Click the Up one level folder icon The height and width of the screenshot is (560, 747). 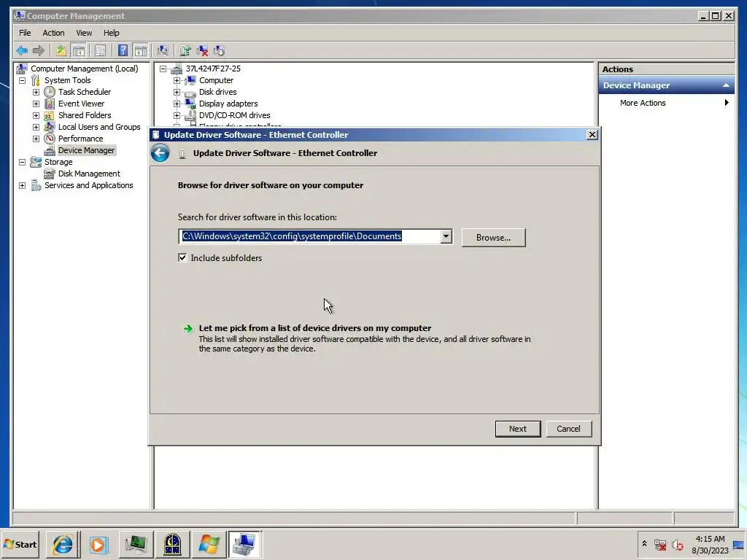[x=61, y=50]
